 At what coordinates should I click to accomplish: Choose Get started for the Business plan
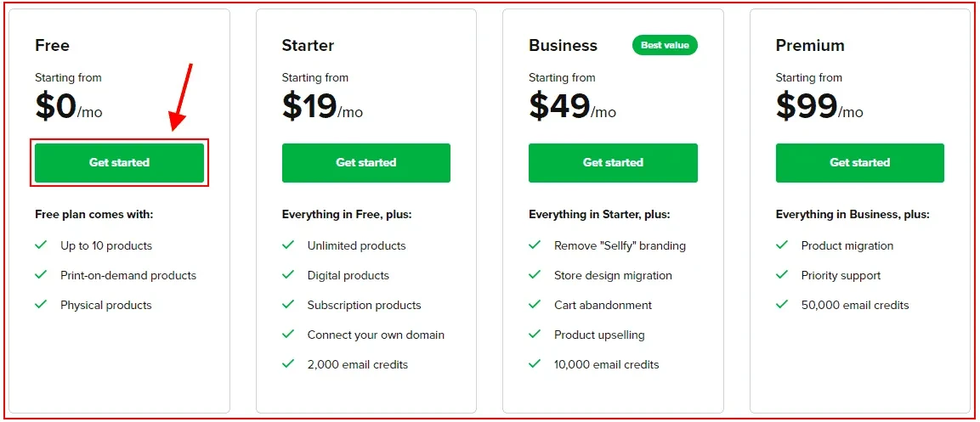[x=613, y=163]
